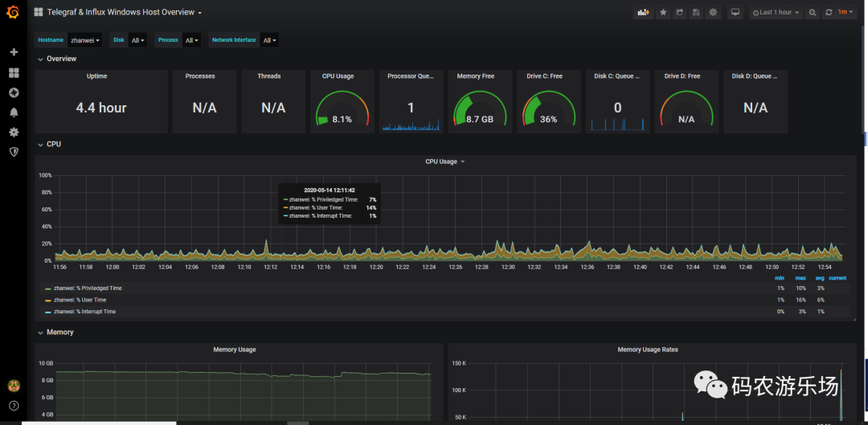
Task: Toggle % Interrupt Time series visibility
Action: tap(84, 312)
